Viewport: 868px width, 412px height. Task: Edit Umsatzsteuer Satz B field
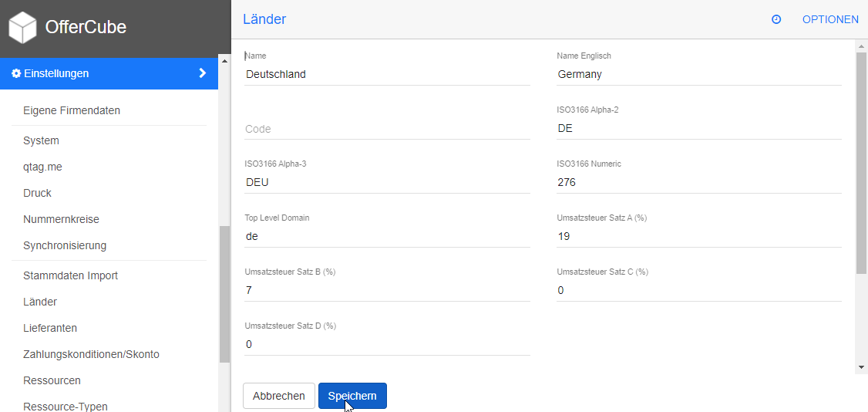click(387, 290)
